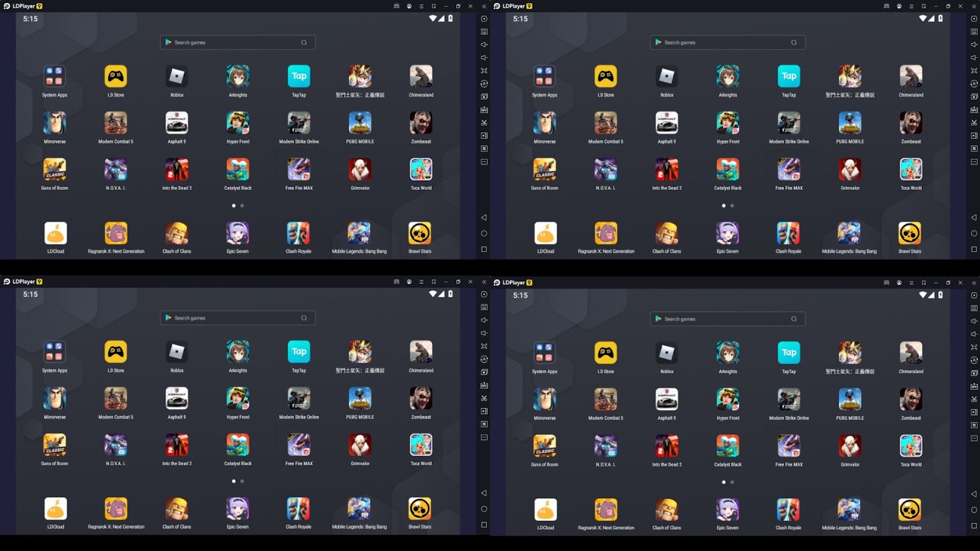Open Roblox in the top-left LDPlayer window
This screenshot has height=551, width=980.
177,77
